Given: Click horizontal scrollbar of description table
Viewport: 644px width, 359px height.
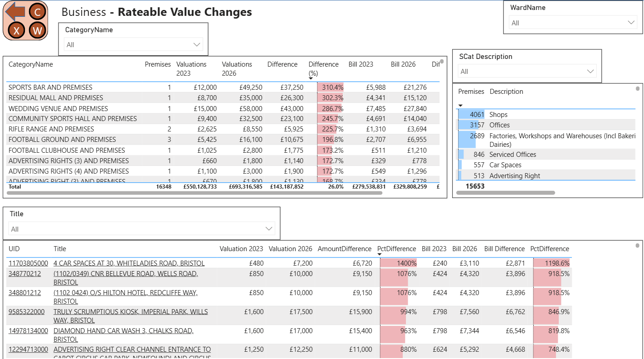Looking at the screenshot, I should tap(506, 193).
